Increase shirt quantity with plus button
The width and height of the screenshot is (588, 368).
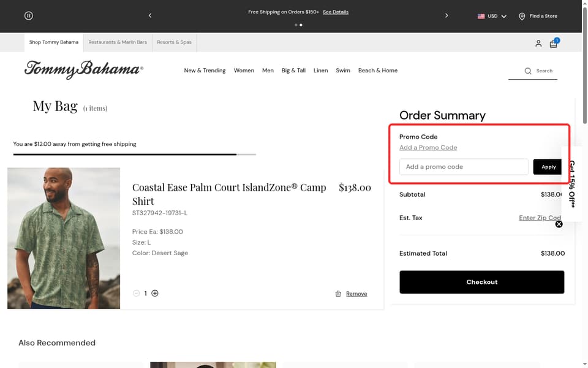pos(155,293)
